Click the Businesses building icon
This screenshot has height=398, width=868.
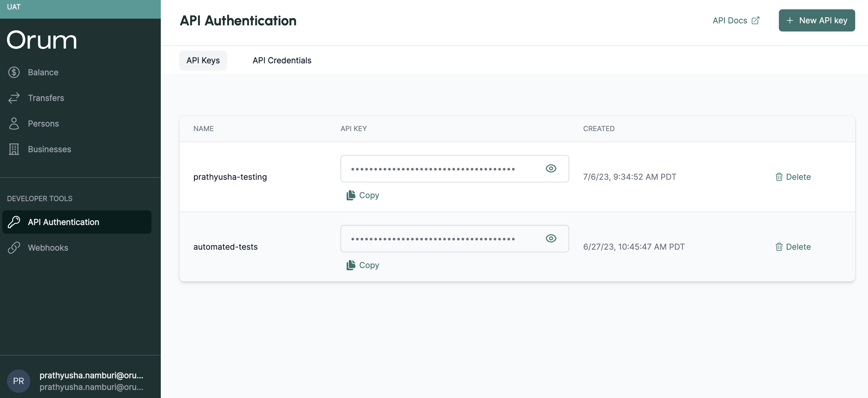coord(14,149)
